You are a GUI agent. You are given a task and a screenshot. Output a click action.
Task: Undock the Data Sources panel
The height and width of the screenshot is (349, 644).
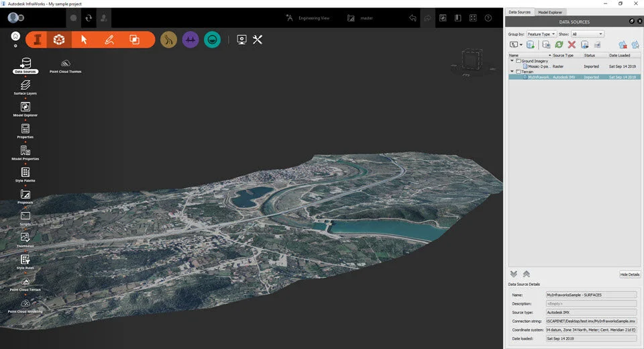(x=632, y=21)
